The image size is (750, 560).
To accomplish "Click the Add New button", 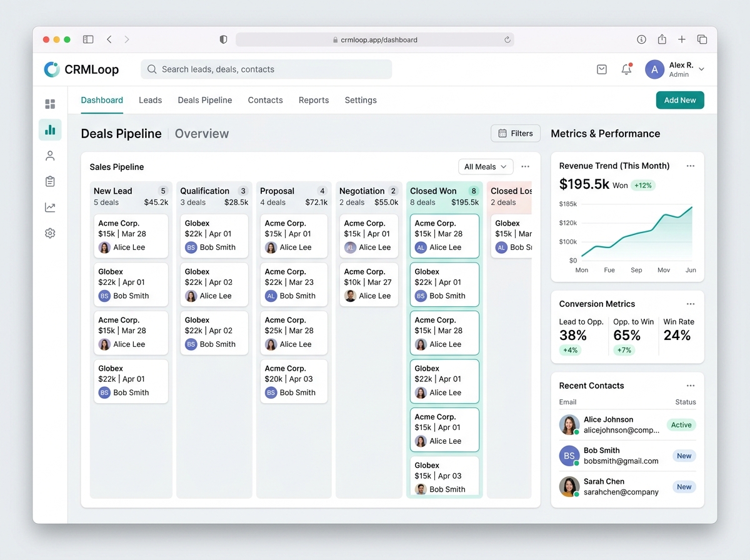I will point(680,100).
